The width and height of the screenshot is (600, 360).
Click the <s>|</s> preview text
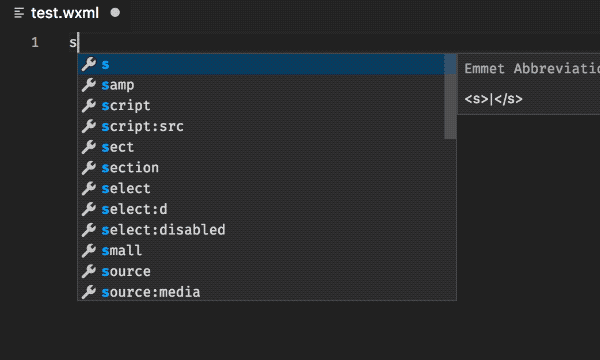493,99
